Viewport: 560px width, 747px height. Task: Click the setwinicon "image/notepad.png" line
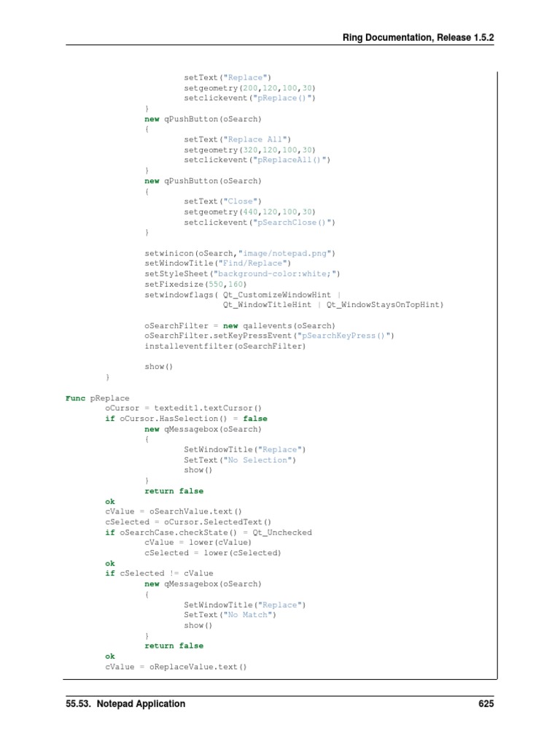pos(240,253)
